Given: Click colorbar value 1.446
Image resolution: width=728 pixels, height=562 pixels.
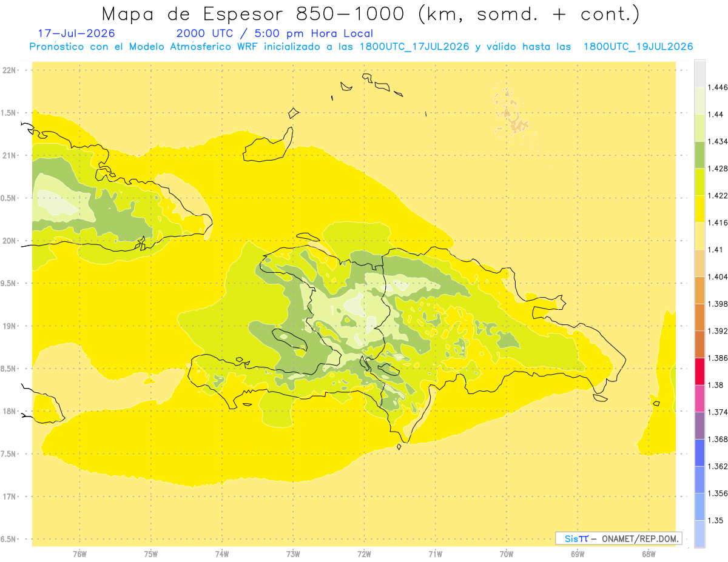Looking at the screenshot, I should pyautogui.click(x=718, y=87).
